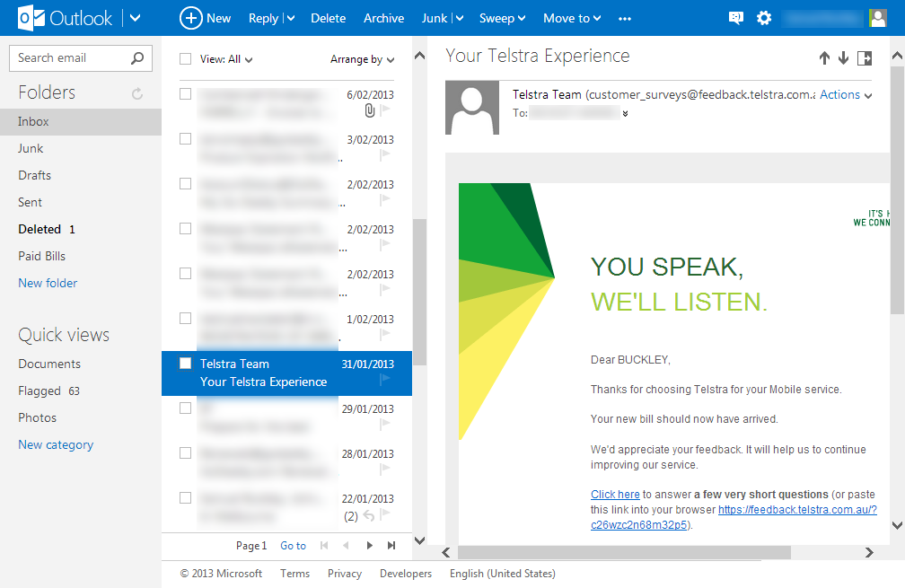905x588 pixels.
Task: Open message in new window icon
Action: point(865,57)
